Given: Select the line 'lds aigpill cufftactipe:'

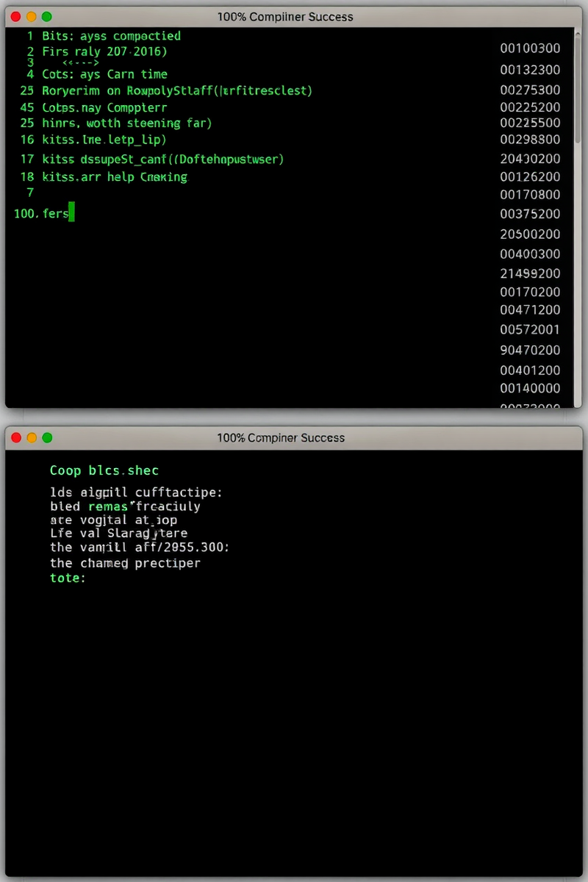Looking at the screenshot, I should [x=136, y=493].
